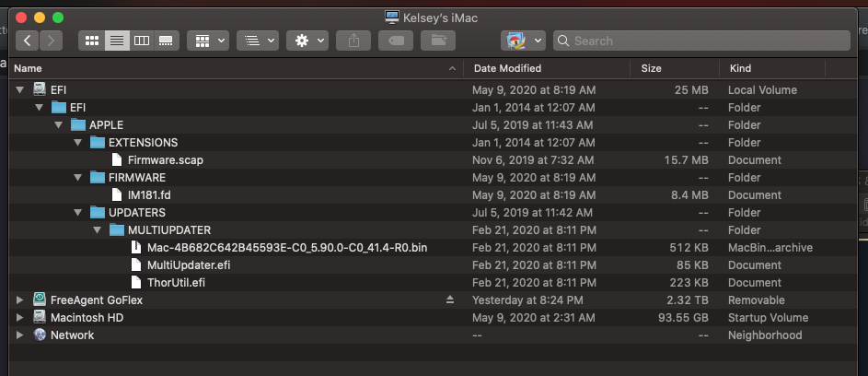
Task: Select the UPDATERS folder icon
Action: pyautogui.click(x=98, y=212)
